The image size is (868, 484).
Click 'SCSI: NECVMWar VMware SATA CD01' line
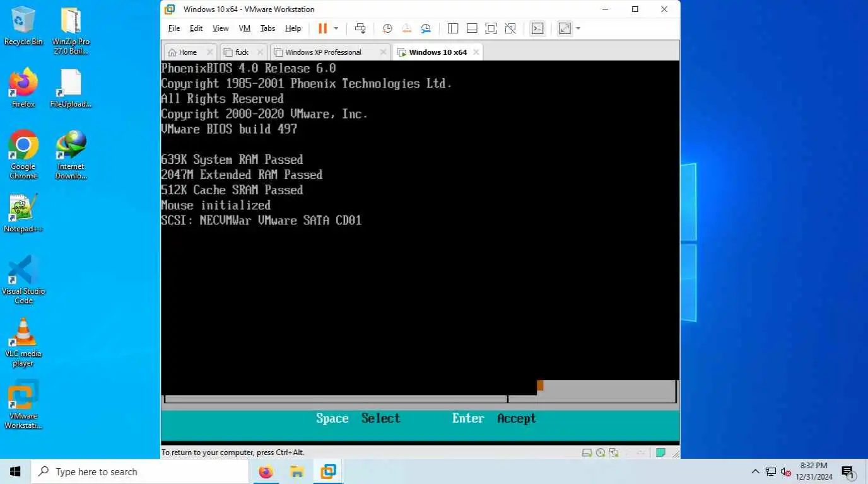click(261, 220)
